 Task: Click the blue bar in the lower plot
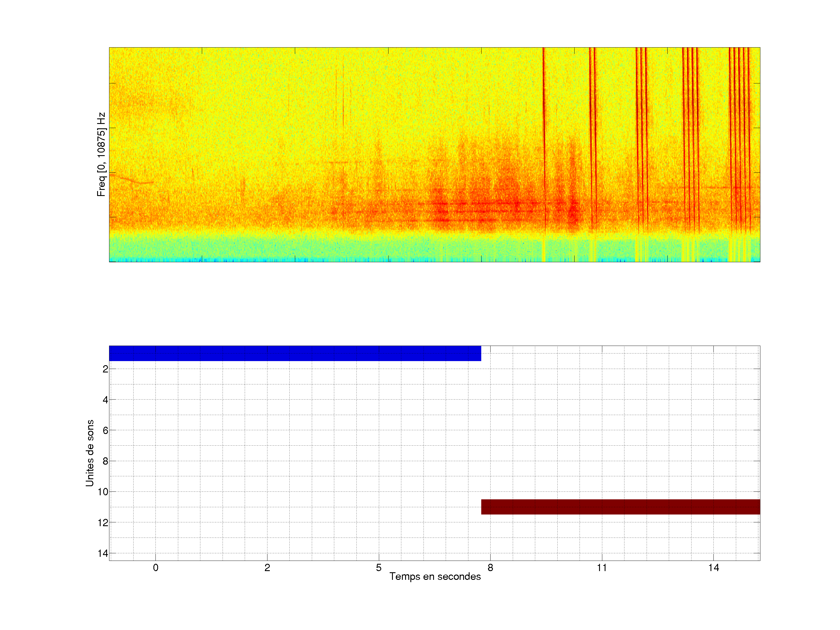[x=295, y=353]
